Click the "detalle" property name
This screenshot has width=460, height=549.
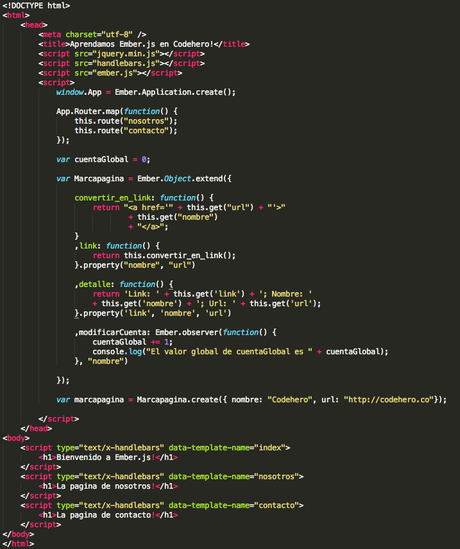click(96, 284)
